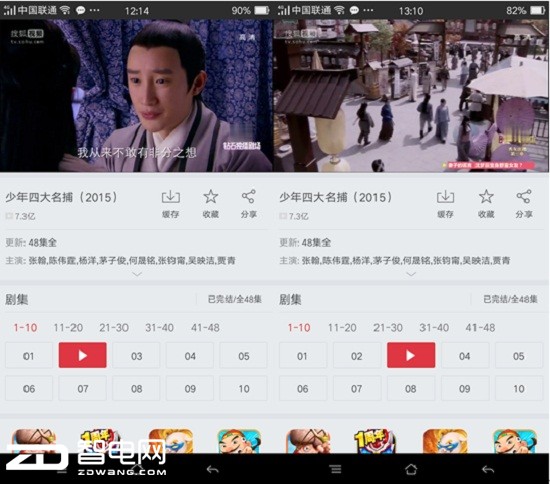Select episode range 21-30 in right screen
Viewport: 550px width, 484px height.
[388, 328]
